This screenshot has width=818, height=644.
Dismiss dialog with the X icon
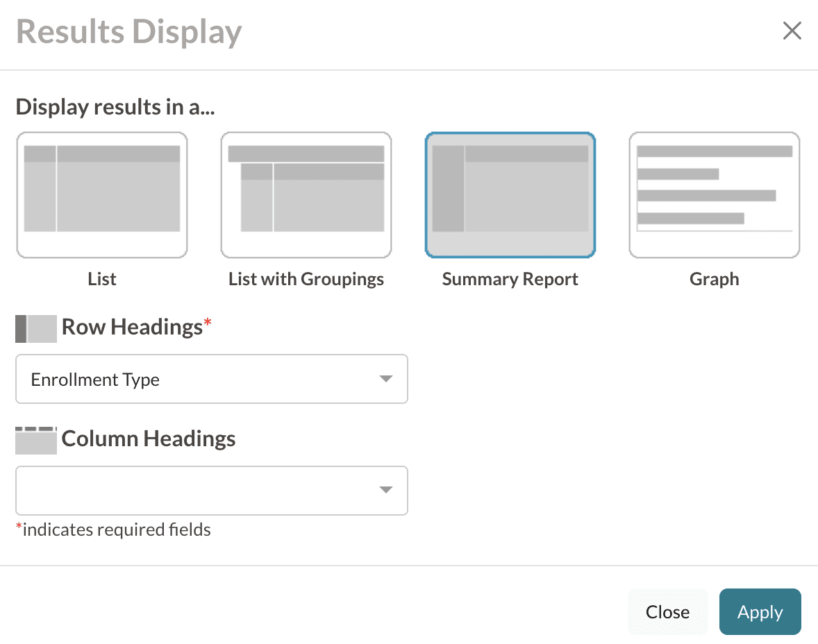click(792, 31)
